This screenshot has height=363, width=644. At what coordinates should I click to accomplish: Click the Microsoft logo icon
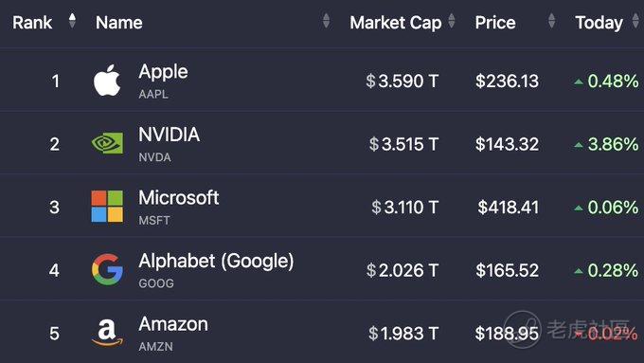107,207
